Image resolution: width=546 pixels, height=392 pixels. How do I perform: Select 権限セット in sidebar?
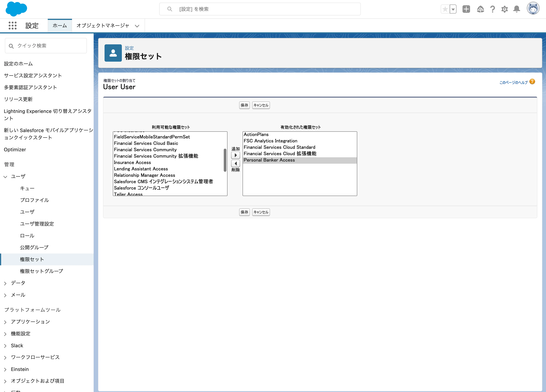point(32,259)
